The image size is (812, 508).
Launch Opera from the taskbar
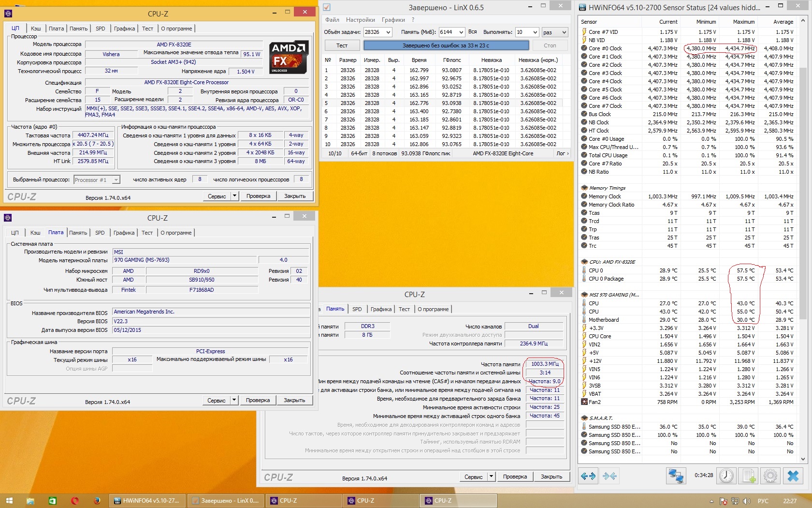coord(75,501)
